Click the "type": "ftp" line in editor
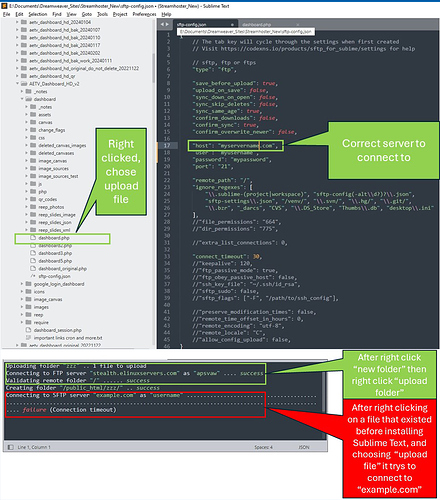Viewport: 440px width, 500px height. pos(215,69)
